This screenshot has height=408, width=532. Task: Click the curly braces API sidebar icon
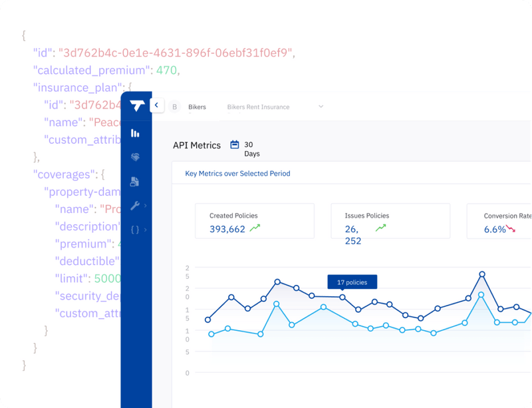coord(135,230)
